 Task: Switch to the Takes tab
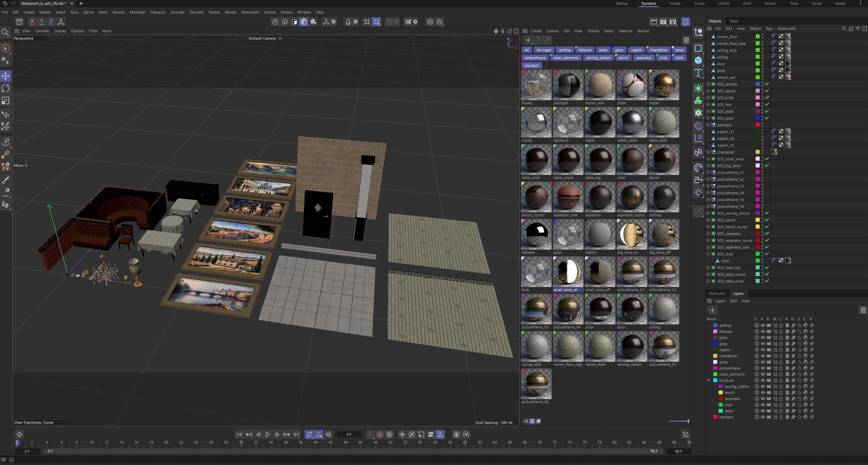click(734, 21)
